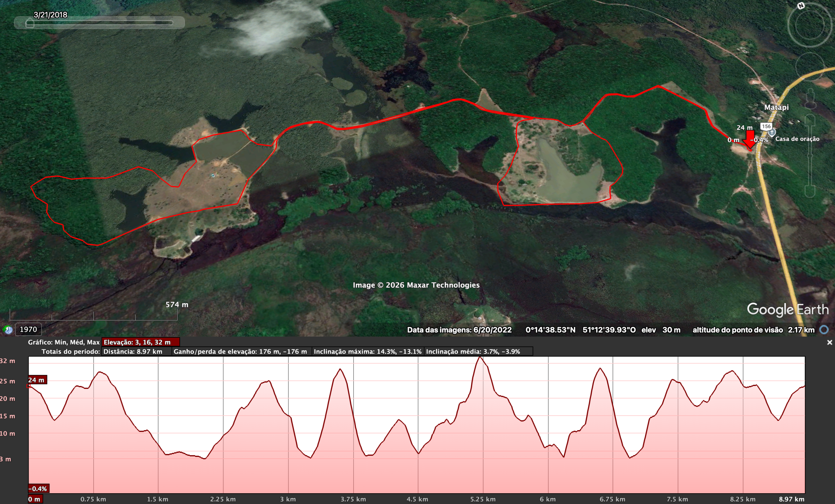The image size is (835, 504).
Task: Click the Look joystick ring at top right
Action: 810,25
